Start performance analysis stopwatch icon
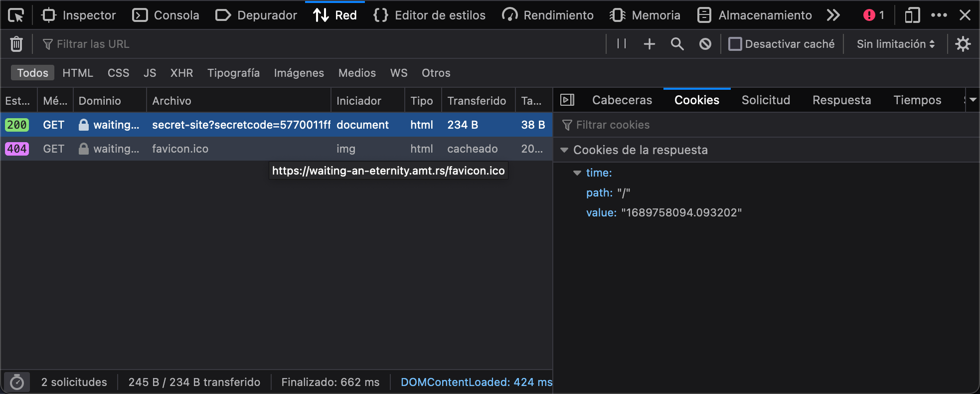 pos(17,382)
